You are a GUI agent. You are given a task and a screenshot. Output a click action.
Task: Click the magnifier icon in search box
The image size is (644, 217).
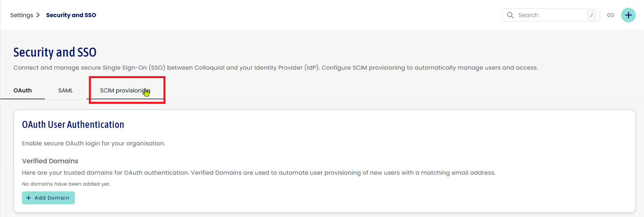pos(510,15)
